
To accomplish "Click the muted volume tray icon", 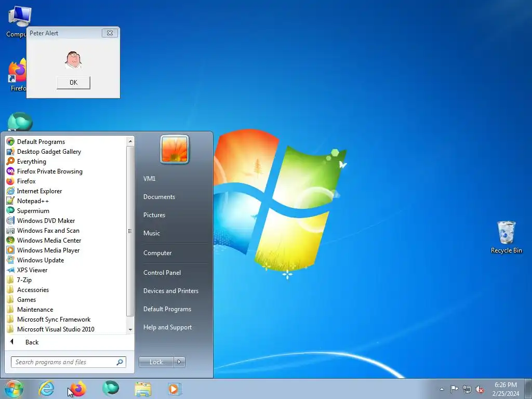I will [480, 389].
